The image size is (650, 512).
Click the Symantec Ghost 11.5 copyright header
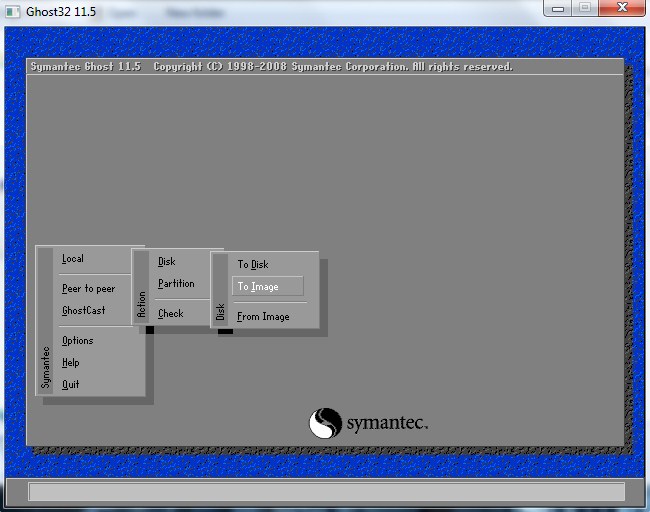click(272, 67)
